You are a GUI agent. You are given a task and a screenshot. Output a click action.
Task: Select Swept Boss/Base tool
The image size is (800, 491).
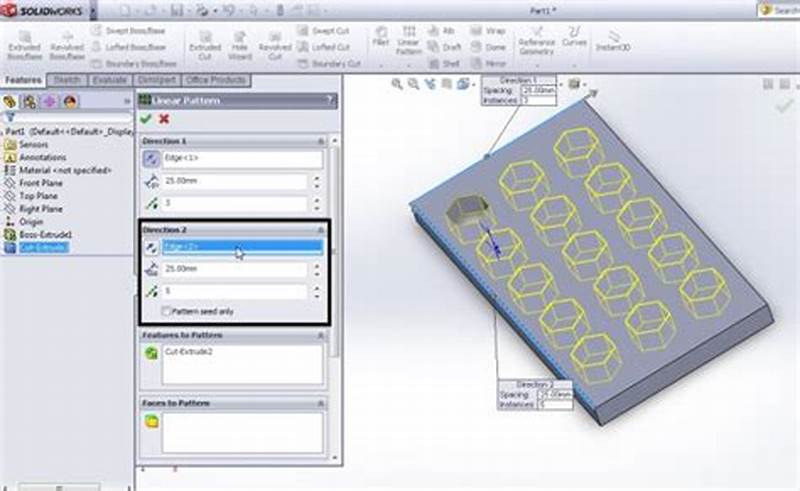point(129,31)
